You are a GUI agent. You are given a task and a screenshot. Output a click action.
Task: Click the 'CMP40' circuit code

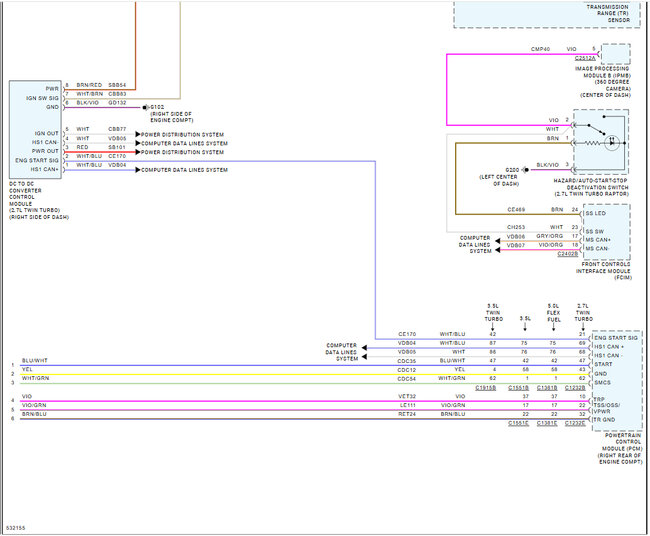(540, 49)
